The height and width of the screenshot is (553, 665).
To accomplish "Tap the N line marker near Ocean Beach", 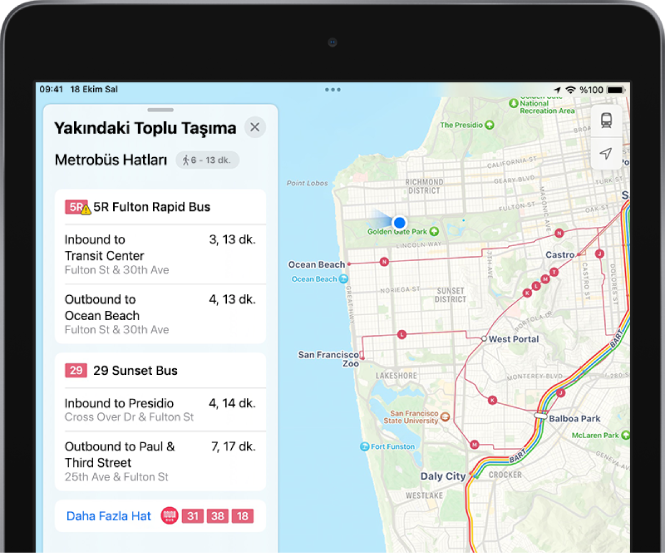I will pos(384,262).
